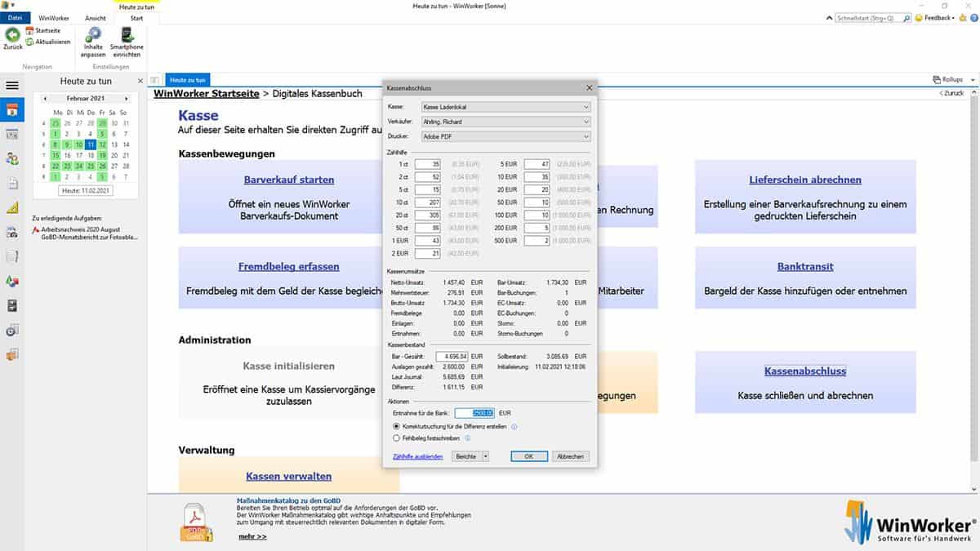This screenshot has width=980, height=551.
Task: Select Korrekturbuchung für die Differenz erstellen option
Action: [396, 426]
